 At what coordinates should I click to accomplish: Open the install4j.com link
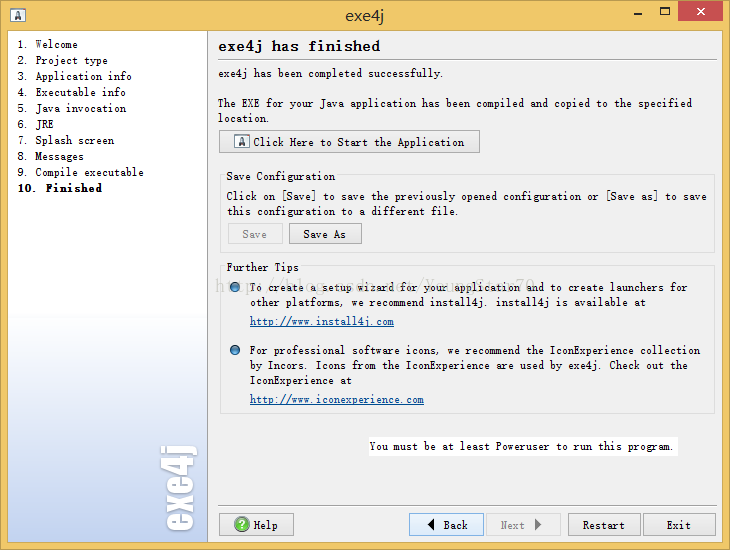pyautogui.click(x=322, y=321)
